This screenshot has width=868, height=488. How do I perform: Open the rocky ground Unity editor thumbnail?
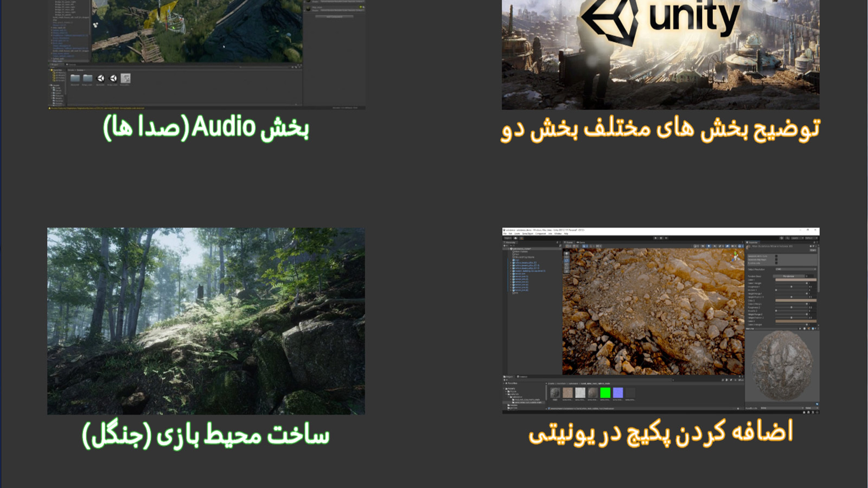click(660, 321)
